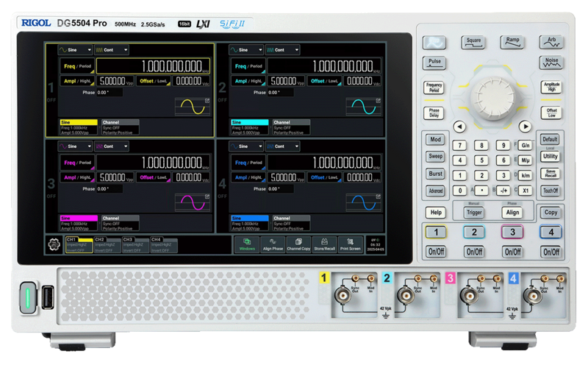Hit the Help key
The height and width of the screenshot is (365, 588).
[435, 213]
